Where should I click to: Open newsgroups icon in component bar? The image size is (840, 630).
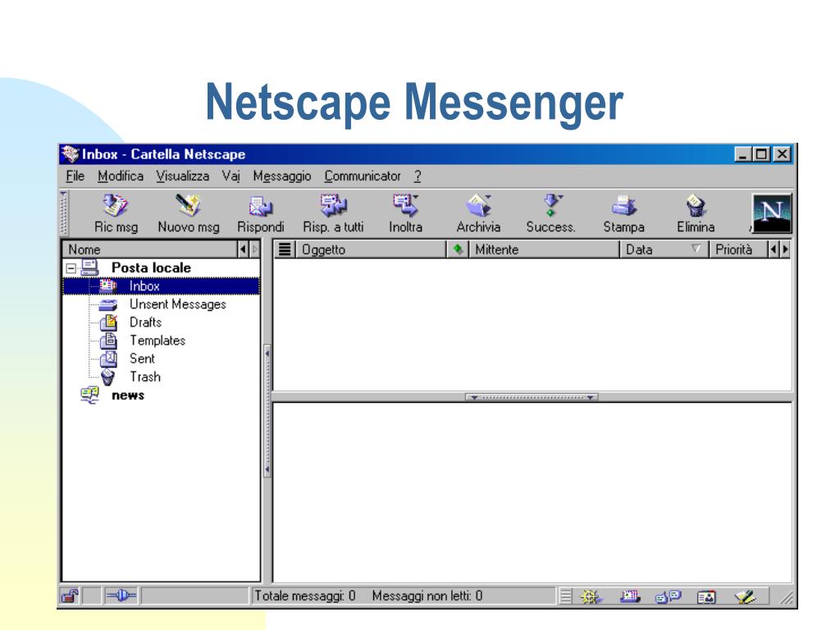coord(668,596)
